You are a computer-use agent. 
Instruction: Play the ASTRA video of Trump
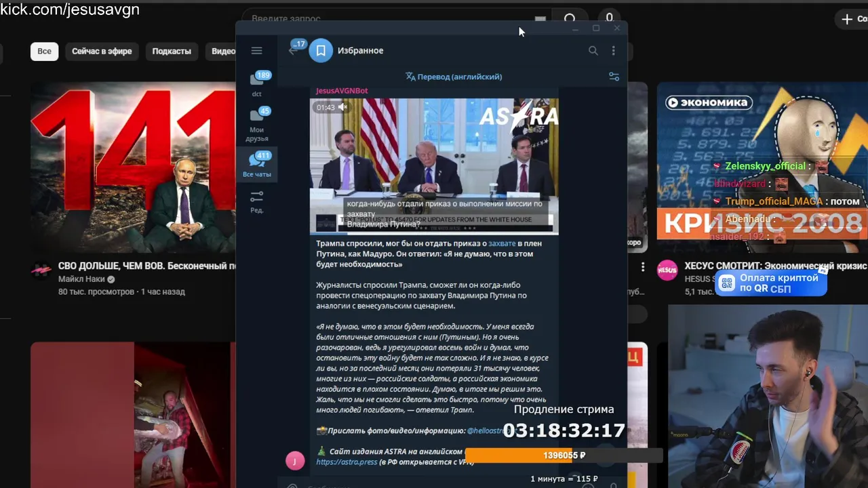[434, 166]
